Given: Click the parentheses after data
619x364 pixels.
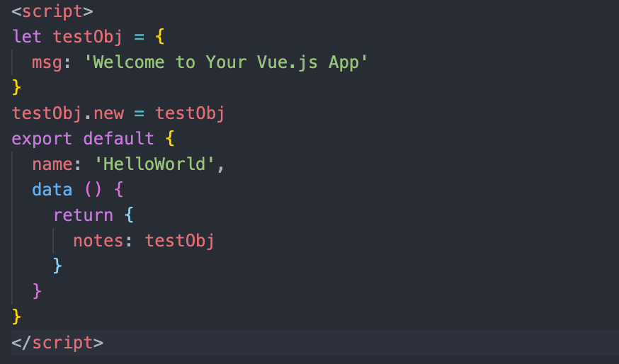Looking at the screenshot, I should [x=93, y=190].
